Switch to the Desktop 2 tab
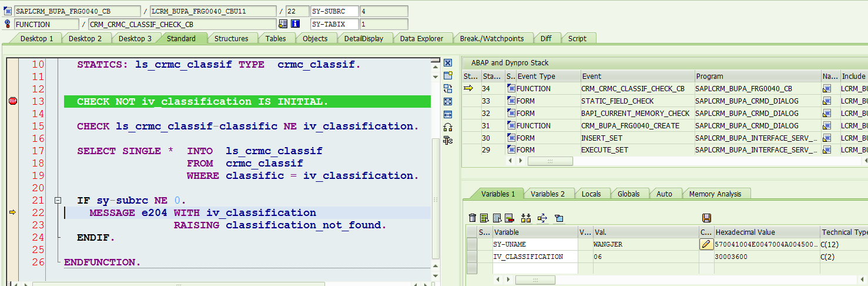Screen dimensions: 868x286 (85, 38)
